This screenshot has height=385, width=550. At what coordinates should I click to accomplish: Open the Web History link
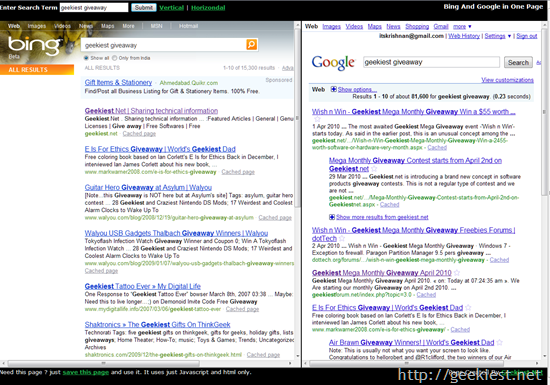pyautogui.click(x=464, y=36)
